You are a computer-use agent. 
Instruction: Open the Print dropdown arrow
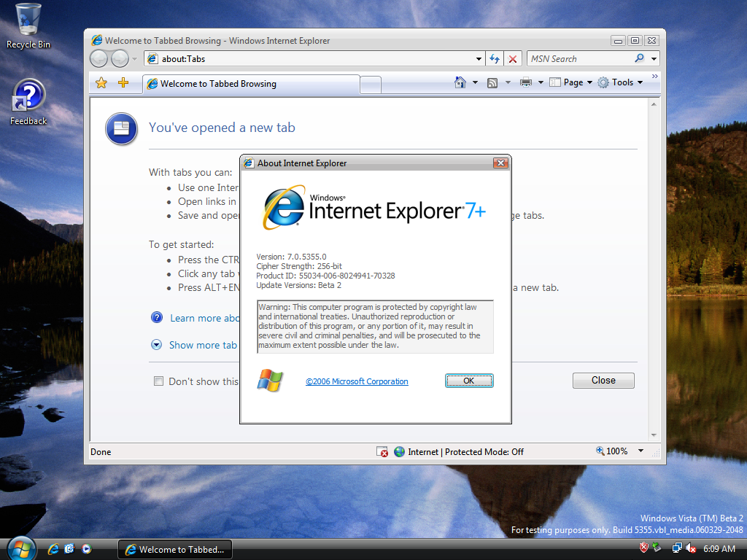[541, 82]
